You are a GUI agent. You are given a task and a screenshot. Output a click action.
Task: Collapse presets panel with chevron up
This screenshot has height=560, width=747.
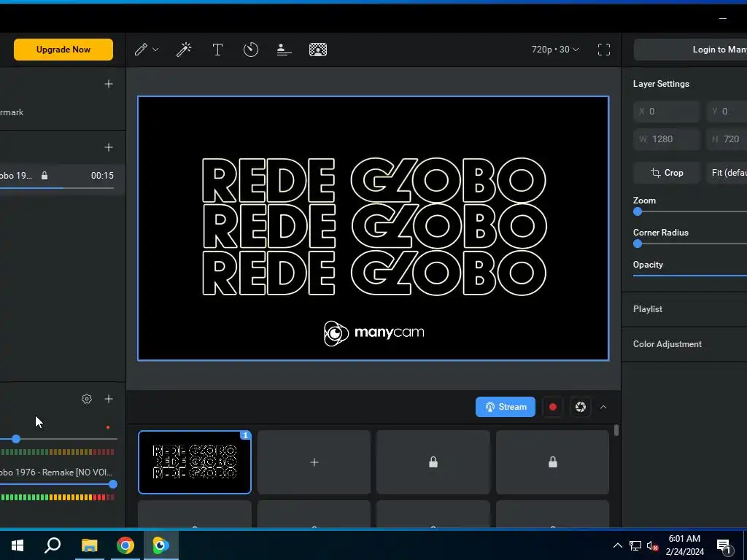(x=603, y=407)
